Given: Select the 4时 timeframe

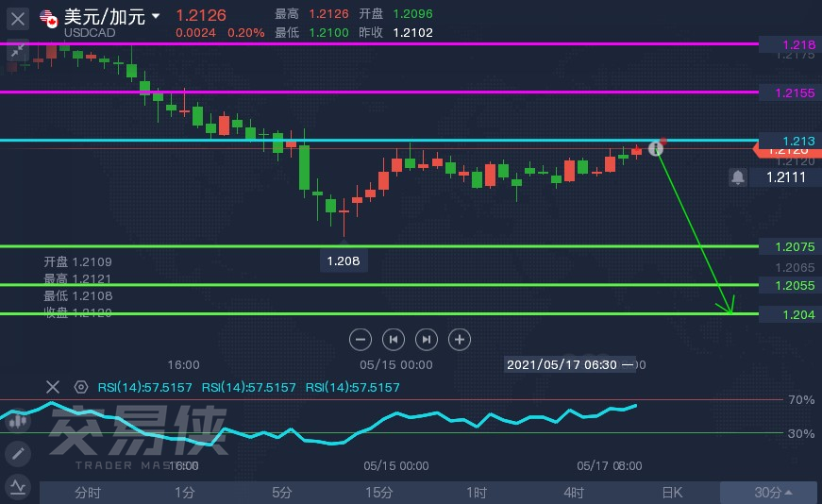Looking at the screenshot, I should 574,493.
